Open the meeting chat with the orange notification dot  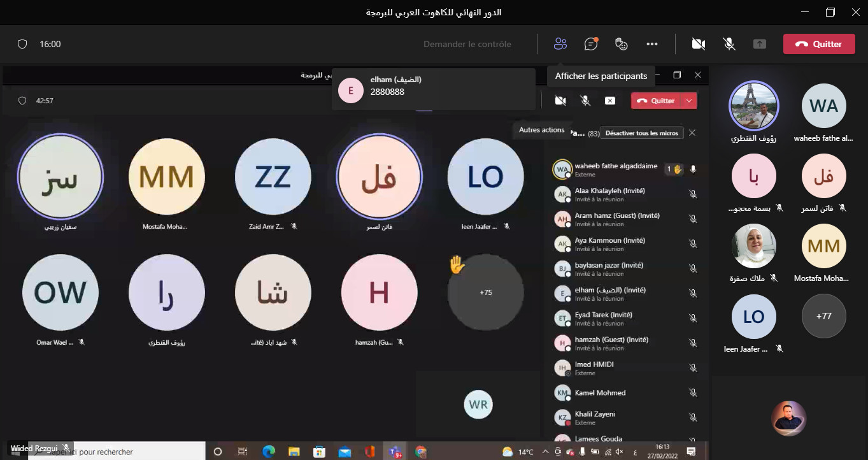[x=591, y=44]
